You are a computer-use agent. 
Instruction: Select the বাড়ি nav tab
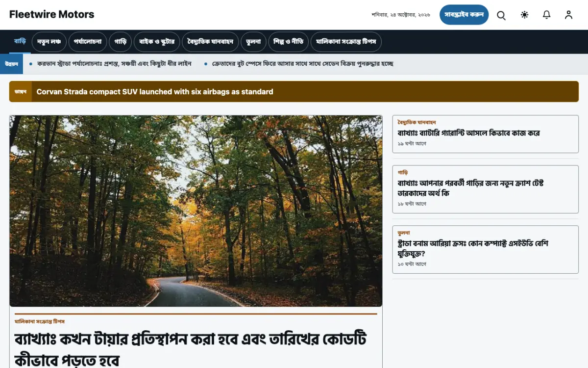tap(20, 42)
